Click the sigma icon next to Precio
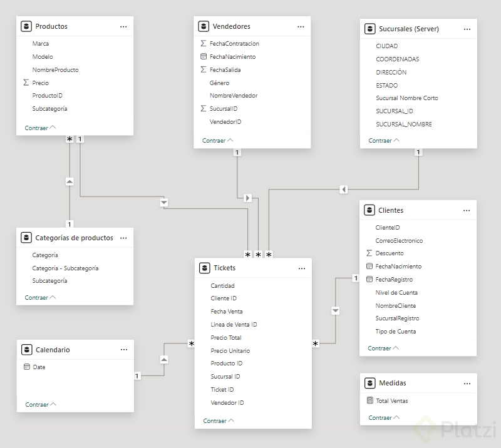The height and width of the screenshot is (448, 501). click(x=26, y=83)
